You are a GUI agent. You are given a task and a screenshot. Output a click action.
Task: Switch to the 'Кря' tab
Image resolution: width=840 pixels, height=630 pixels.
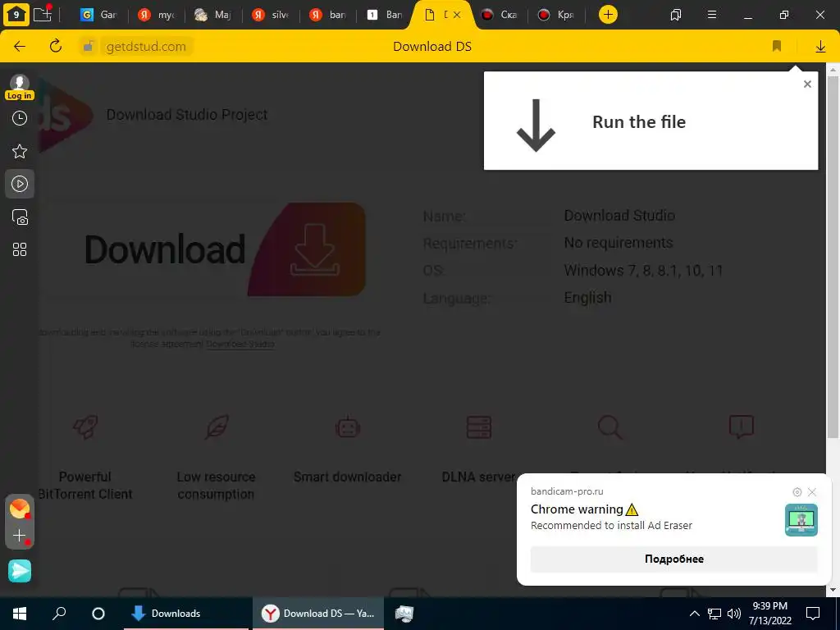click(x=556, y=15)
